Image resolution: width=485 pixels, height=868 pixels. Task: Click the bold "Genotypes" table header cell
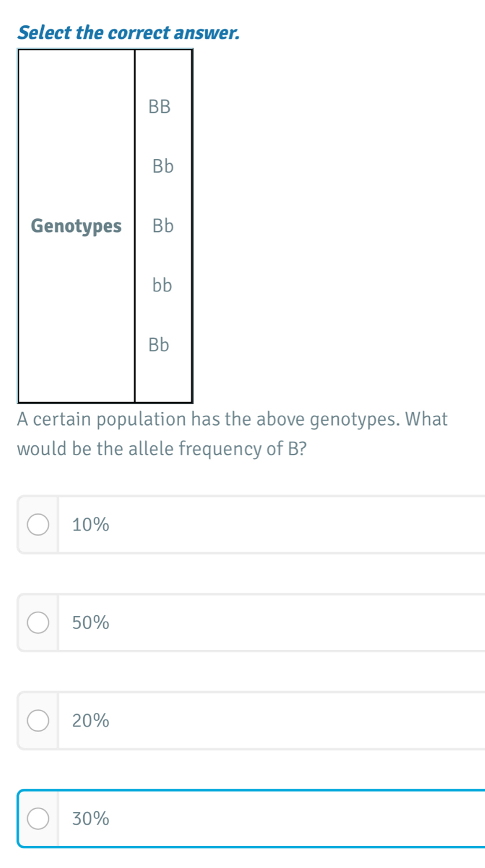coord(77,226)
